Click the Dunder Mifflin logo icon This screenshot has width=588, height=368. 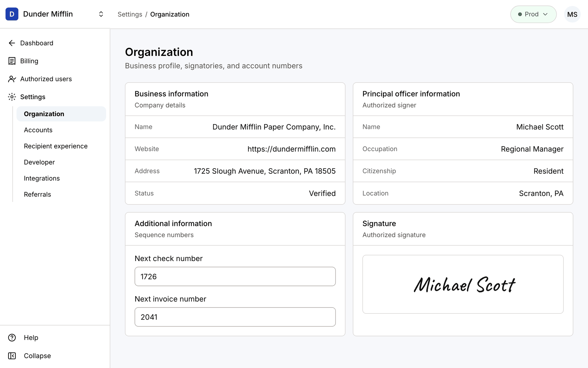click(12, 14)
